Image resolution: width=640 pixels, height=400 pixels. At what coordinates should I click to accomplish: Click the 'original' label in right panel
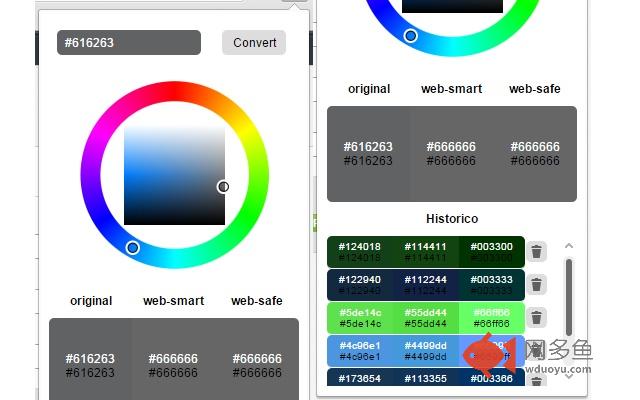pyautogui.click(x=369, y=89)
